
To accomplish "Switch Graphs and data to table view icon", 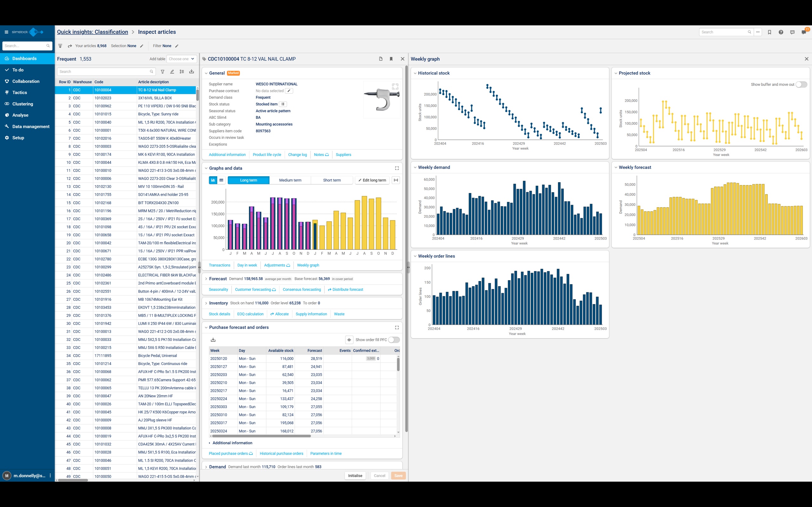I will coord(221,180).
